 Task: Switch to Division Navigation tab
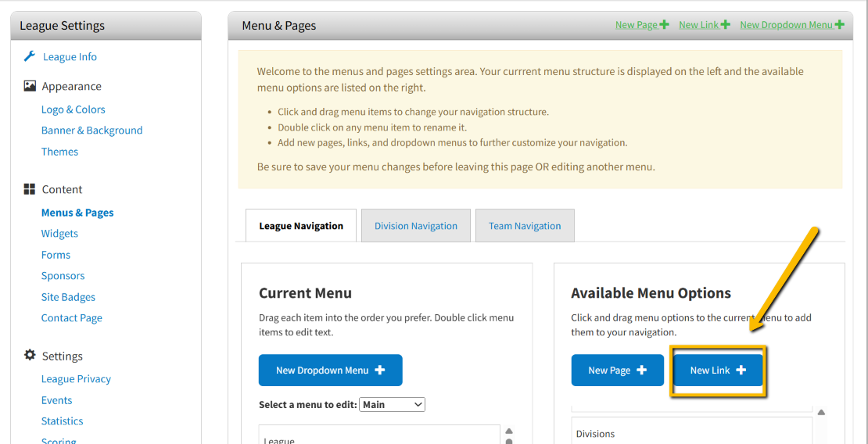(416, 226)
